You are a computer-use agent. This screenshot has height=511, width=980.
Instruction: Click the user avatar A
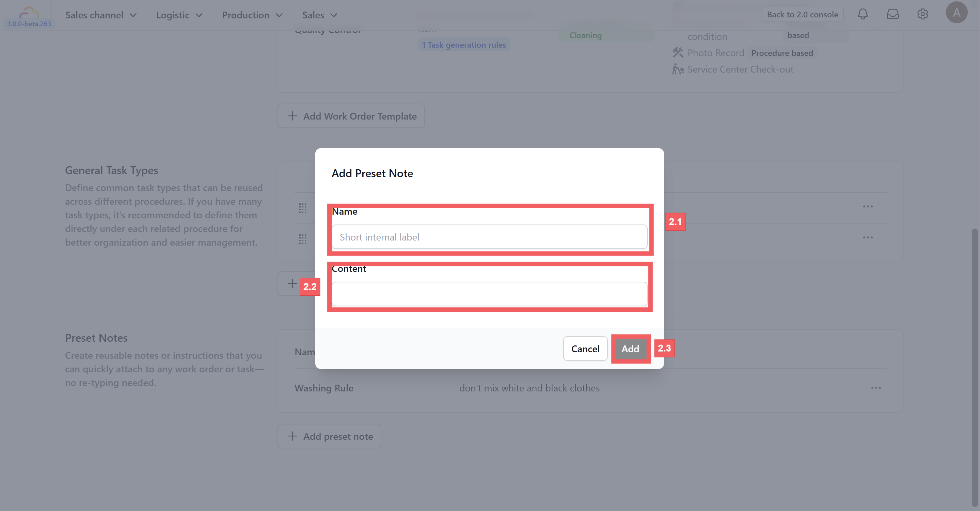(x=957, y=13)
